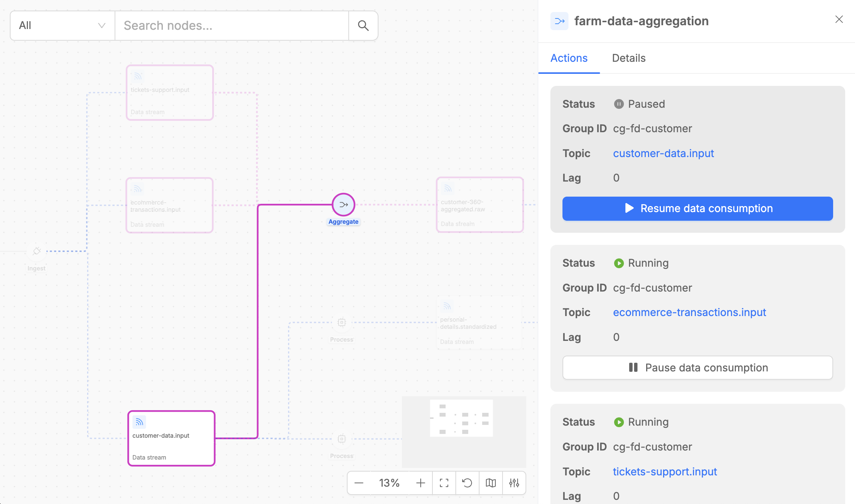Open the All filter dropdown
Image resolution: width=855 pixels, height=504 pixels.
[62, 26]
